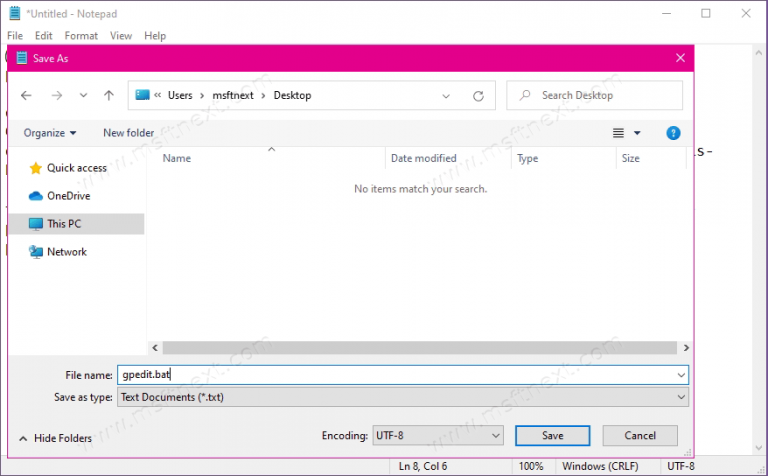Sort by Date modified column
768x476 pixels.
(423, 158)
